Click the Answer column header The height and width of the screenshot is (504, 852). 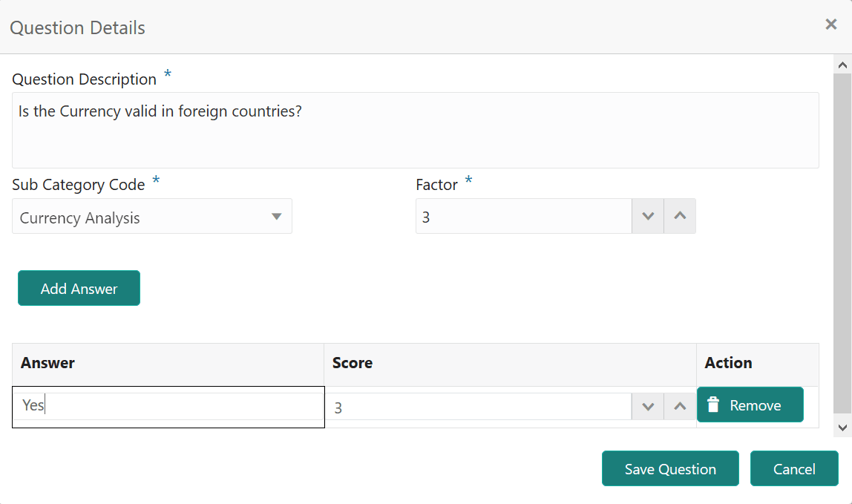pyautogui.click(x=168, y=363)
